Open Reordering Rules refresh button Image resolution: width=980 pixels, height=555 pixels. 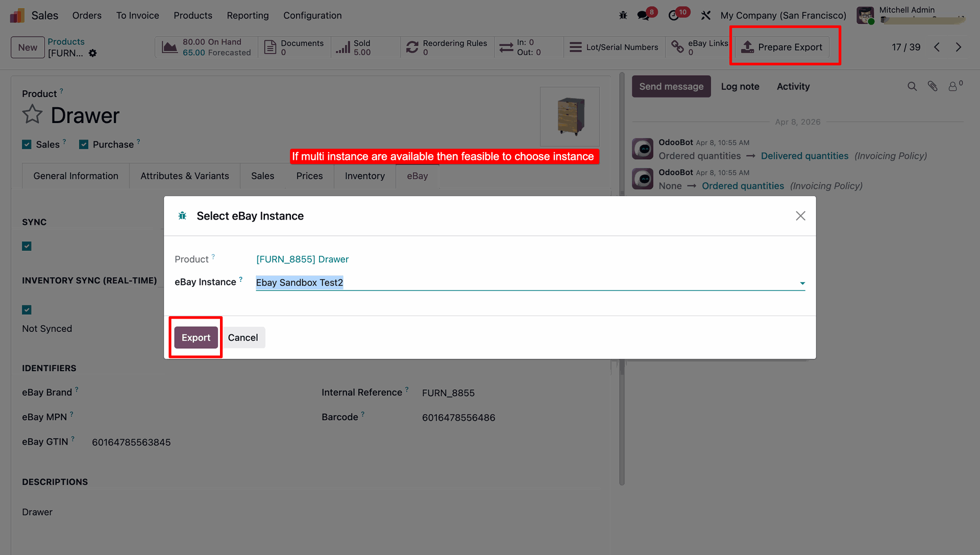pos(447,47)
